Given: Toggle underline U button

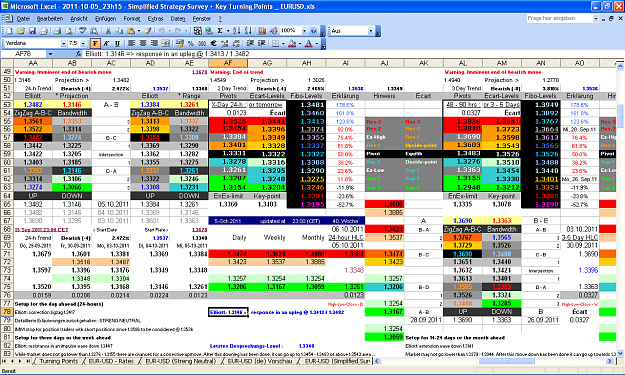Looking at the screenshot, I should pos(117,43).
